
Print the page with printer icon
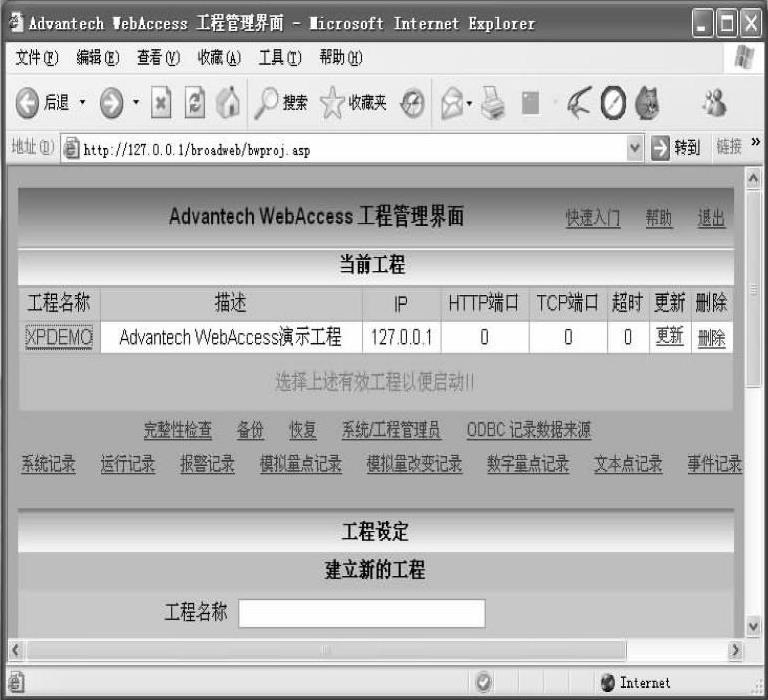coord(493,103)
